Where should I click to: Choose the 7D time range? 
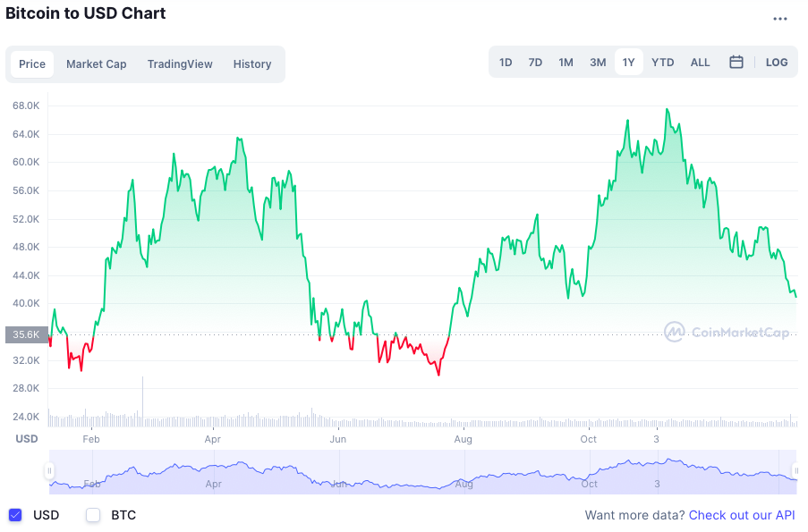coord(535,63)
